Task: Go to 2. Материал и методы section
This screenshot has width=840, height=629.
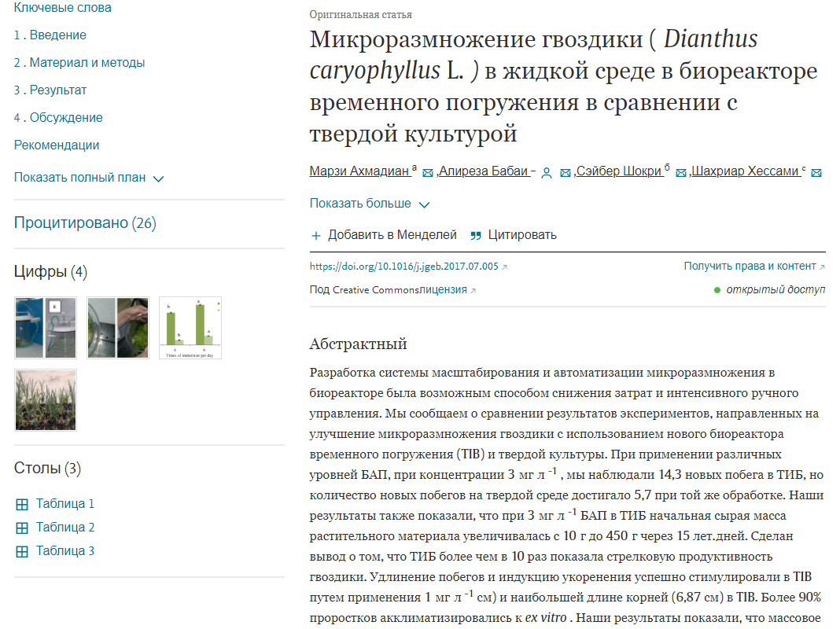Action: pyautogui.click(x=79, y=63)
